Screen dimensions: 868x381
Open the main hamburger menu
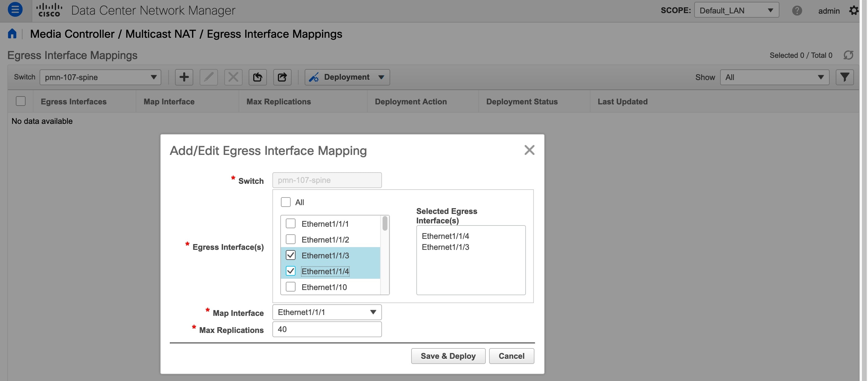[15, 9]
